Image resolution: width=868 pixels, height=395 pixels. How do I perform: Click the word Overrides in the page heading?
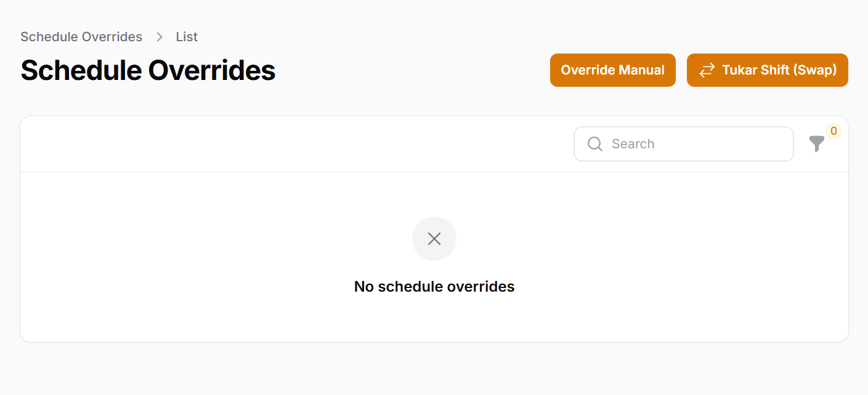click(x=211, y=70)
